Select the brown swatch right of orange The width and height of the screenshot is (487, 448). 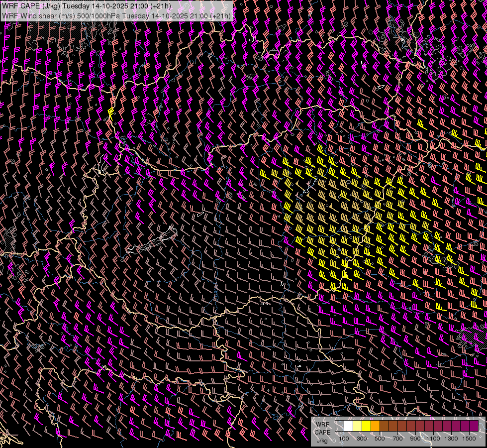pos(384,426)
